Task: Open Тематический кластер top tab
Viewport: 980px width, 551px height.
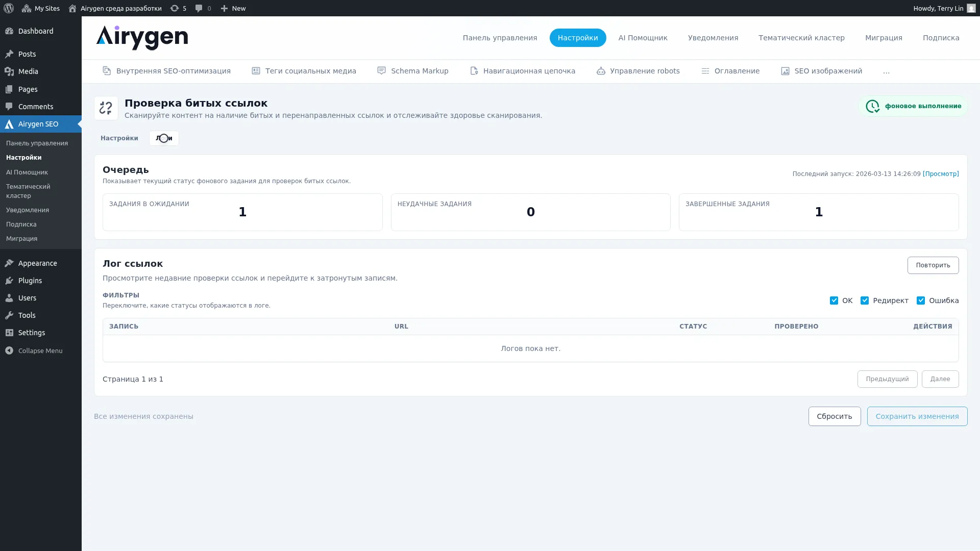Action: pos(801,38)
